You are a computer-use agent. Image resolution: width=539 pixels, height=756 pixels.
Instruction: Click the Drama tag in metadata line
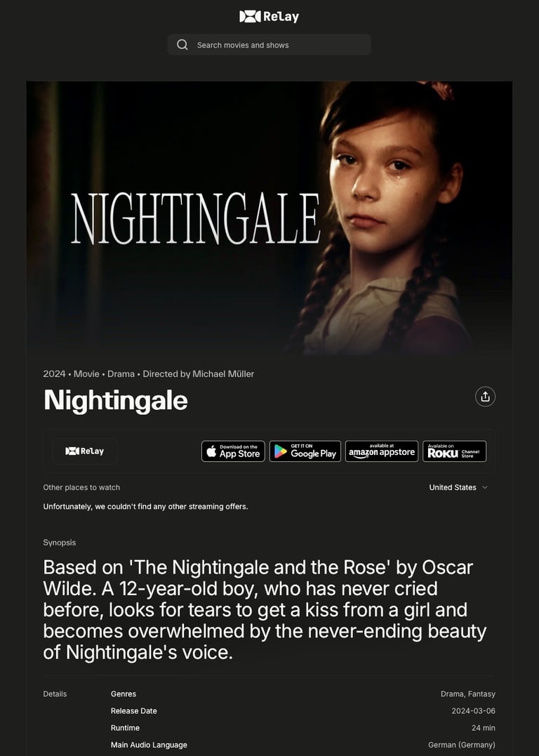(121, 373)
